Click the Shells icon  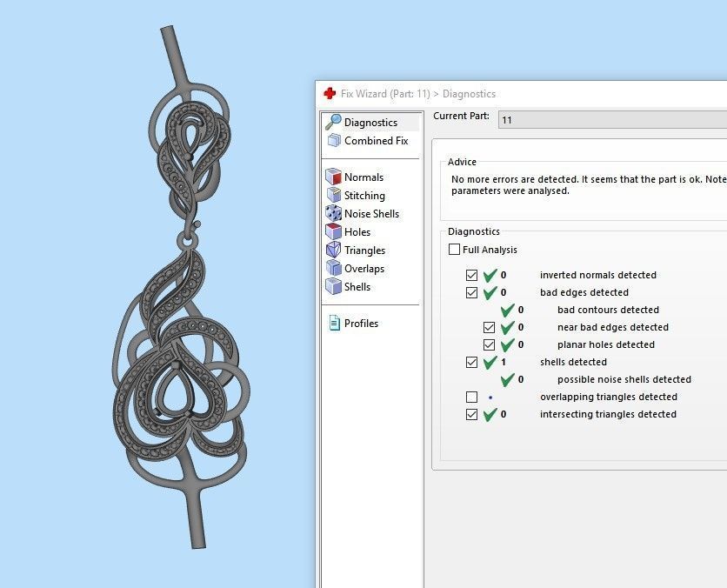(333, 286)
